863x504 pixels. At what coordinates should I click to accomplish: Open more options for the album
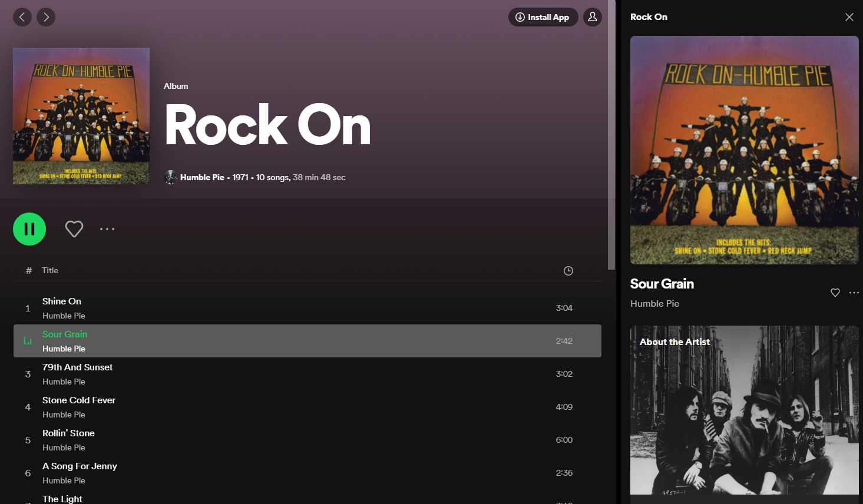[107, 229]
